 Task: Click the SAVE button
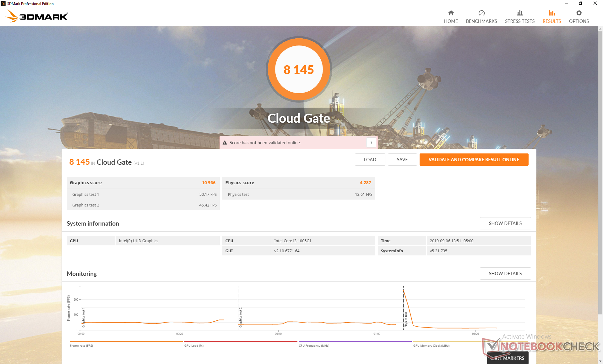click(402, 160)
